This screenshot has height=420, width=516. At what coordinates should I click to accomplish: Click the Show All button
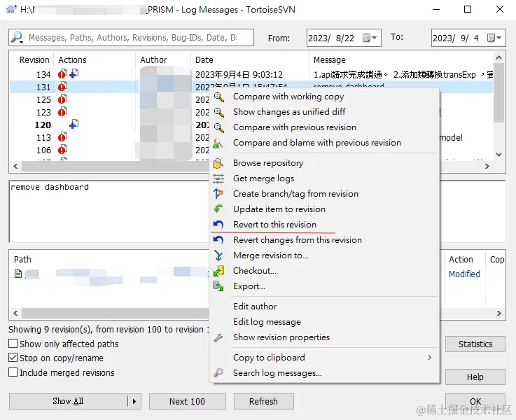pyautogui.click(x=68, y=401)
